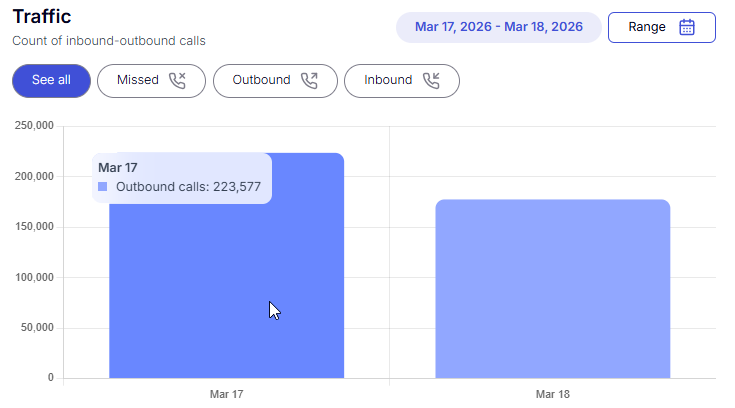This screenshot has height=408, width=735.
Task: Click the Count of inbound-outbound calls subtitle
Action: (x=108, y=41)
